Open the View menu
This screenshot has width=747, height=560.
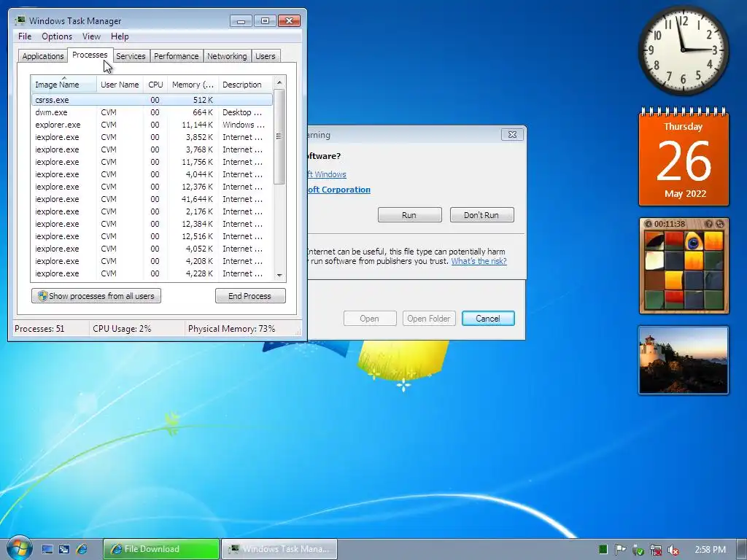pos(91,36)
